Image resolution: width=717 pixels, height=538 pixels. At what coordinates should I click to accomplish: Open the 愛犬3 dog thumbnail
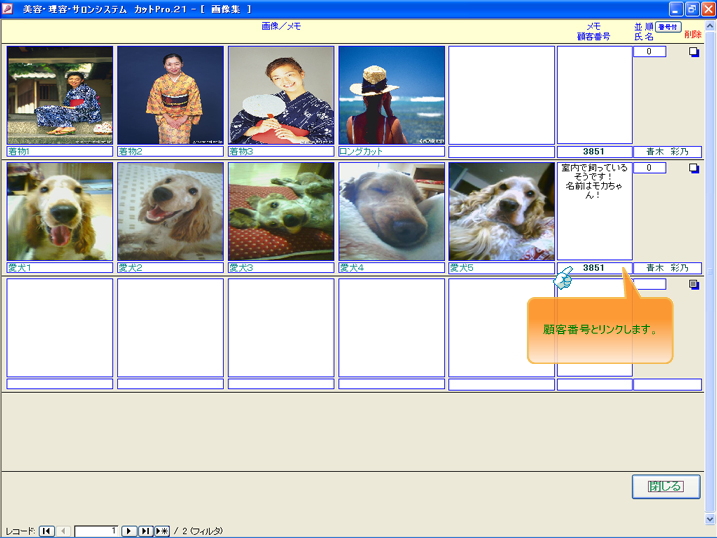click(281, 211)
